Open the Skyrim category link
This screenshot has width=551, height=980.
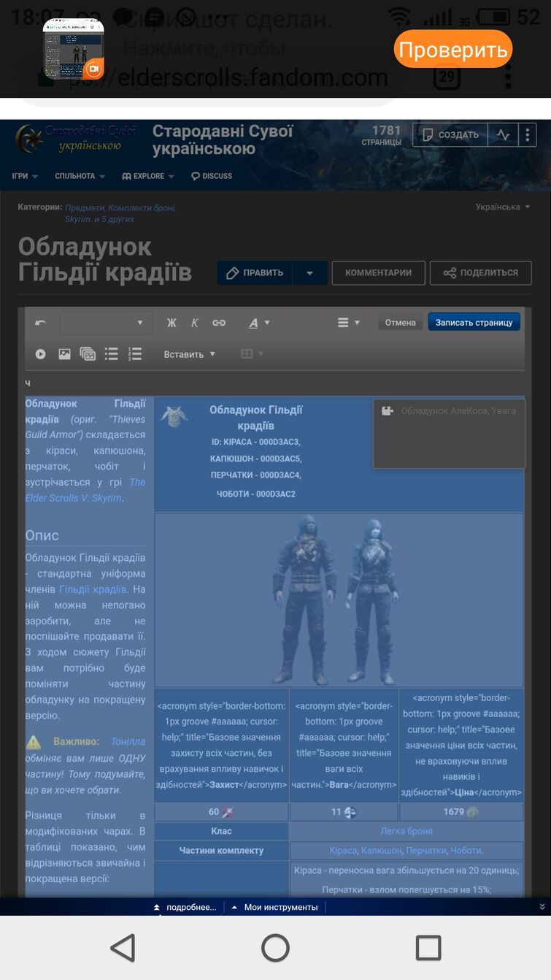coord(77,219)
